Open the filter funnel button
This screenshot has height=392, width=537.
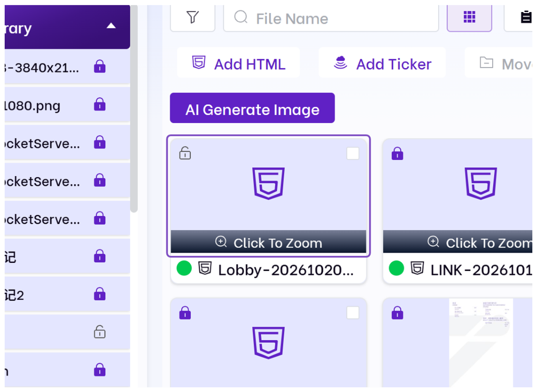tap(193, 17)
